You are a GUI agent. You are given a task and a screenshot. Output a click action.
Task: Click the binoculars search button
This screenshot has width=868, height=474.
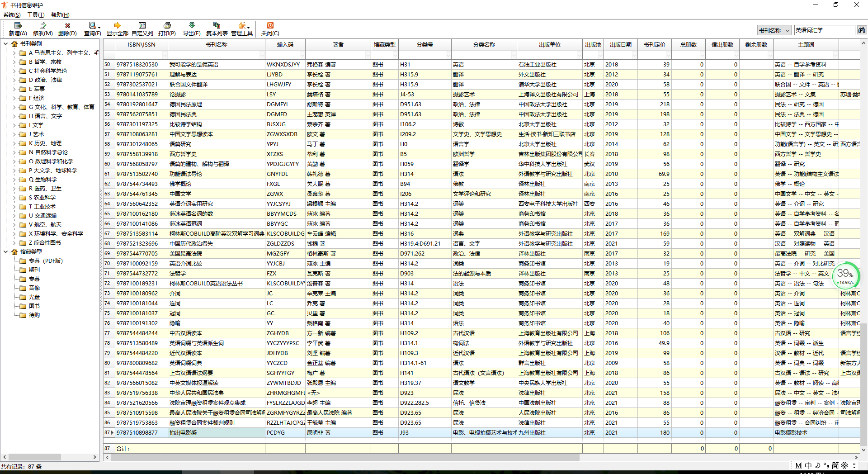pyautogui.click(x=862, y=30)
